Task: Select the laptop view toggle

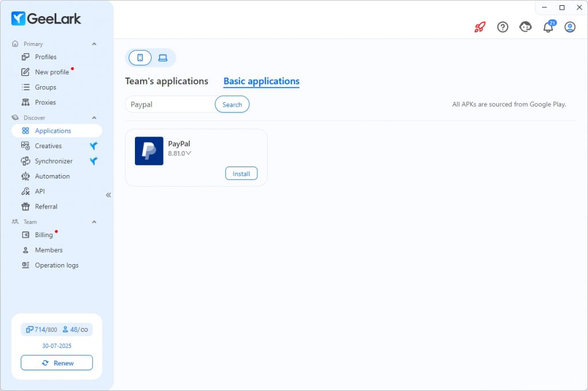Action: [x=163, y=58]
